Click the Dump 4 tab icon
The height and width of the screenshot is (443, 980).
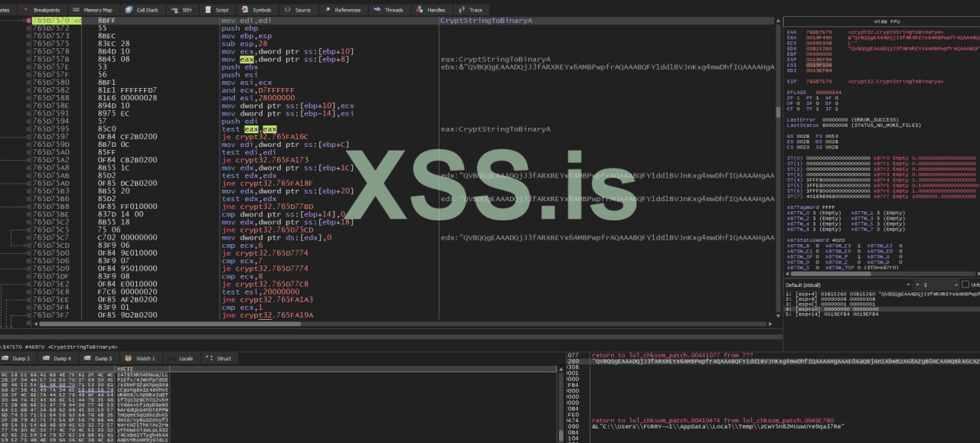tap(46, 358)
